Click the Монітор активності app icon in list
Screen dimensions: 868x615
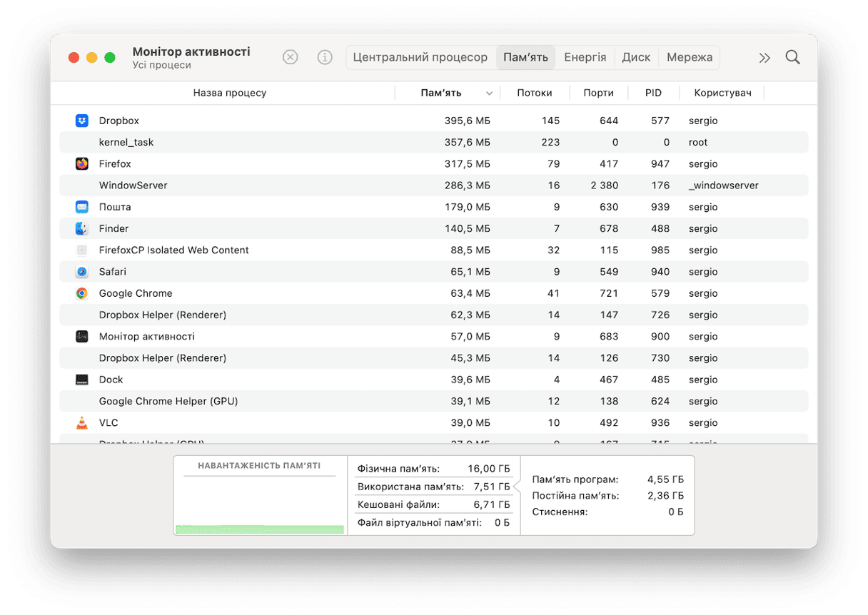(x=82, y=336)
